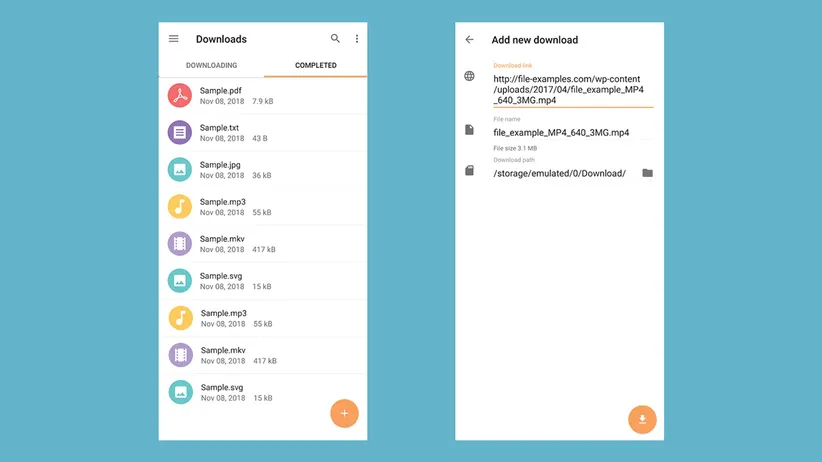Tap the globe icon beside download link

[x=470, y=76]
